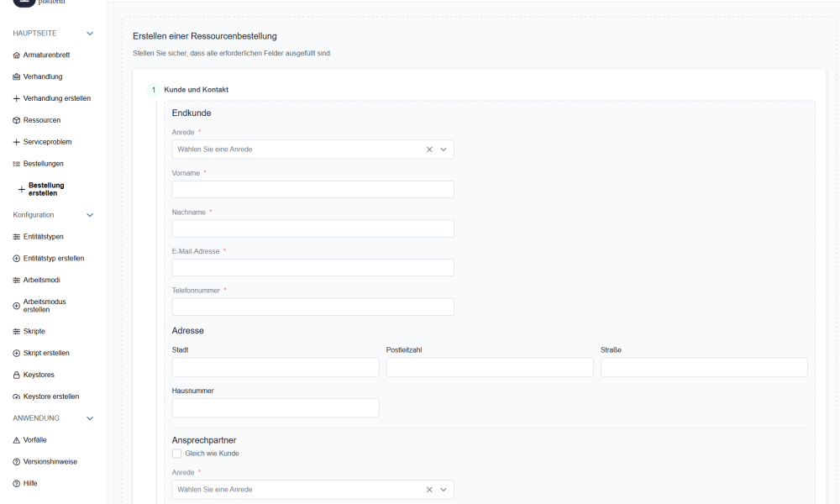Click the Keystore erstellen cloud icon
840x504 pixels.
click(16, 396)
